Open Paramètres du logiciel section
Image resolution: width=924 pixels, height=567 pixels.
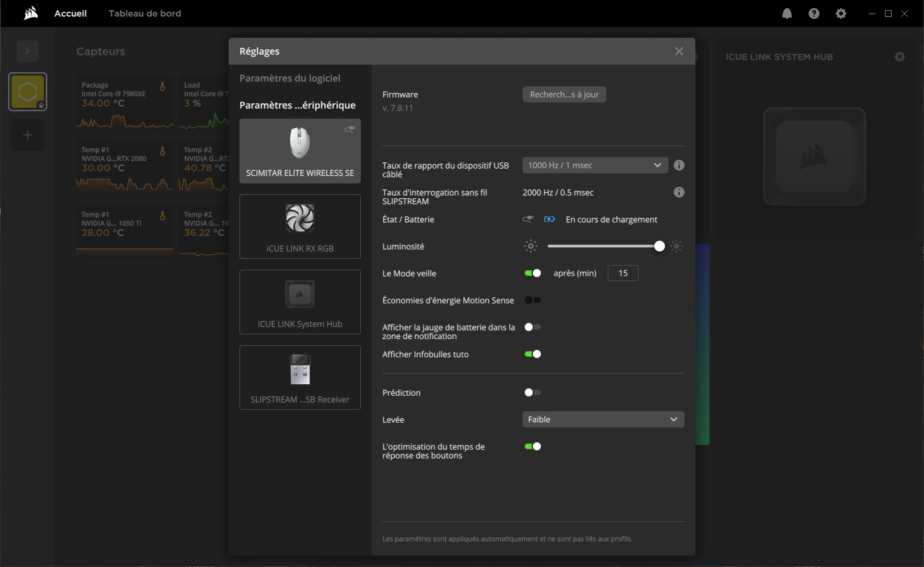290,78
